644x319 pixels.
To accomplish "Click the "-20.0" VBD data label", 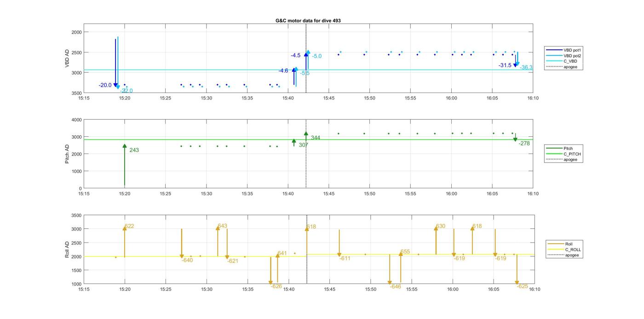I will click(x=105, y=85).
